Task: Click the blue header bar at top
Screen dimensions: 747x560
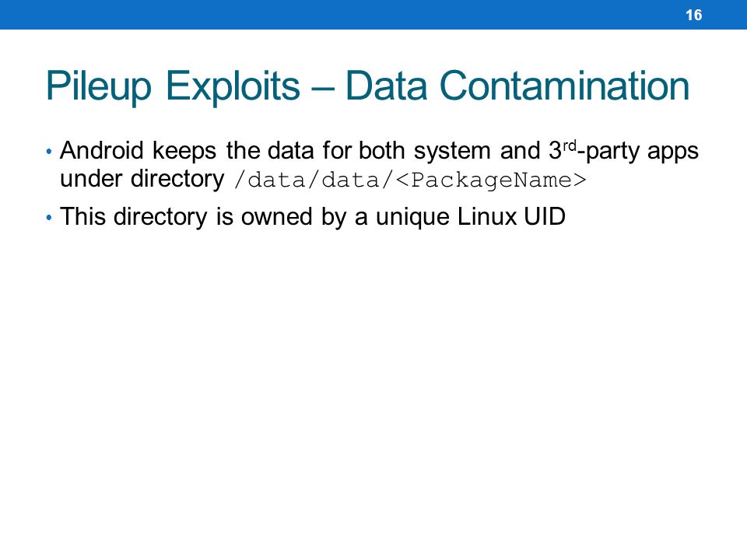Action: click(373, 15)
